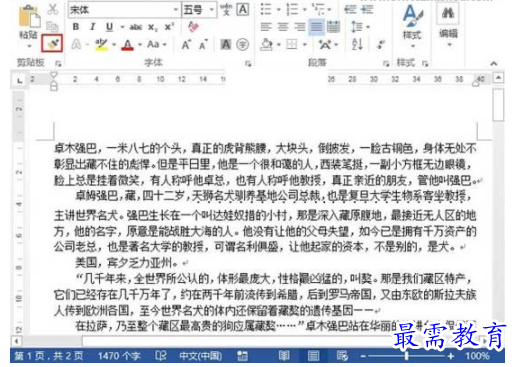
Task: Click the proofing book icon in status bar
Action: pos(161,356)
